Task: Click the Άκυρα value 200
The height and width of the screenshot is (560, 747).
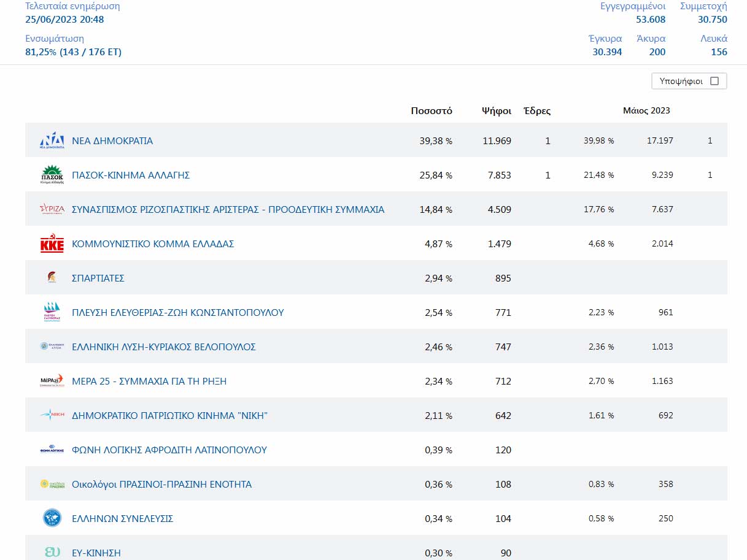Action: 657,52
